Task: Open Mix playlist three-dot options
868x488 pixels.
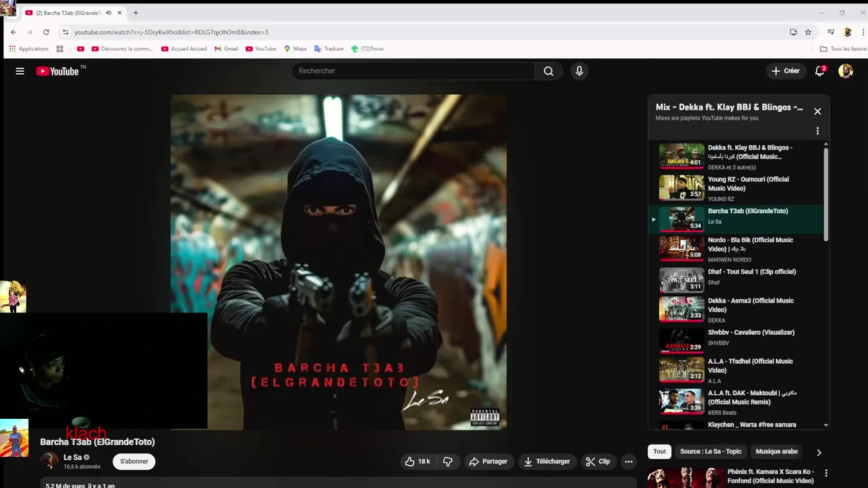Action: 817,131
